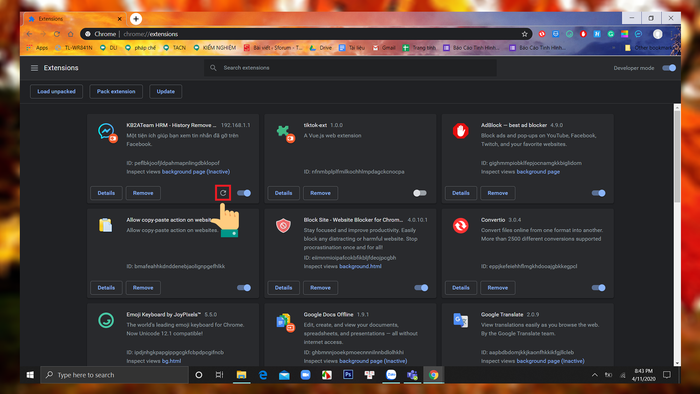
Task: Reload the KB2ATeam HRM extension
Action: (223, 193)
